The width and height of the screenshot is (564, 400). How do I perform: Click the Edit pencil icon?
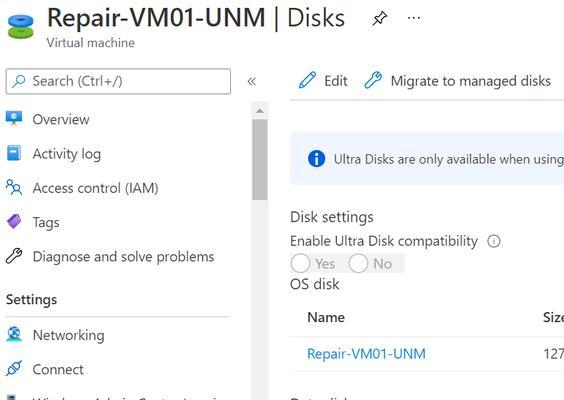[307, 80]
